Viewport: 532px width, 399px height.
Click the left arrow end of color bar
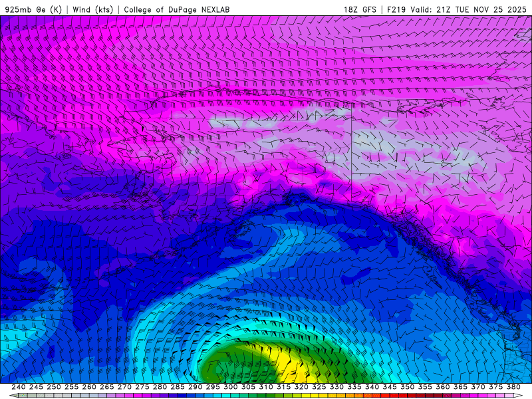(13, 396)
